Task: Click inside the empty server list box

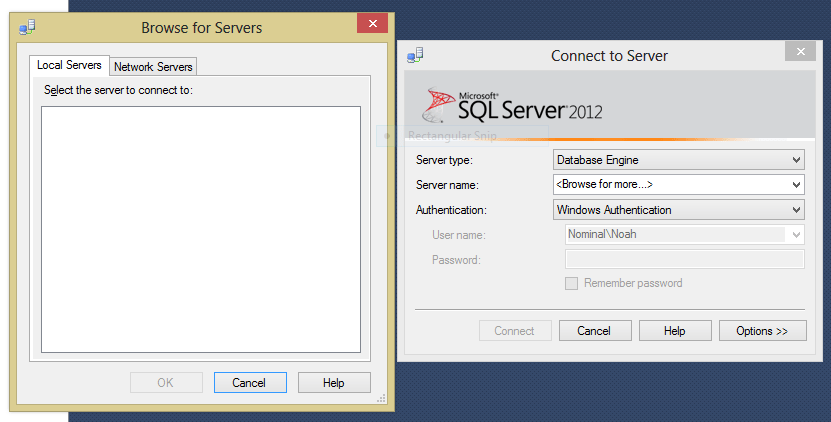Action: [201, 229]
